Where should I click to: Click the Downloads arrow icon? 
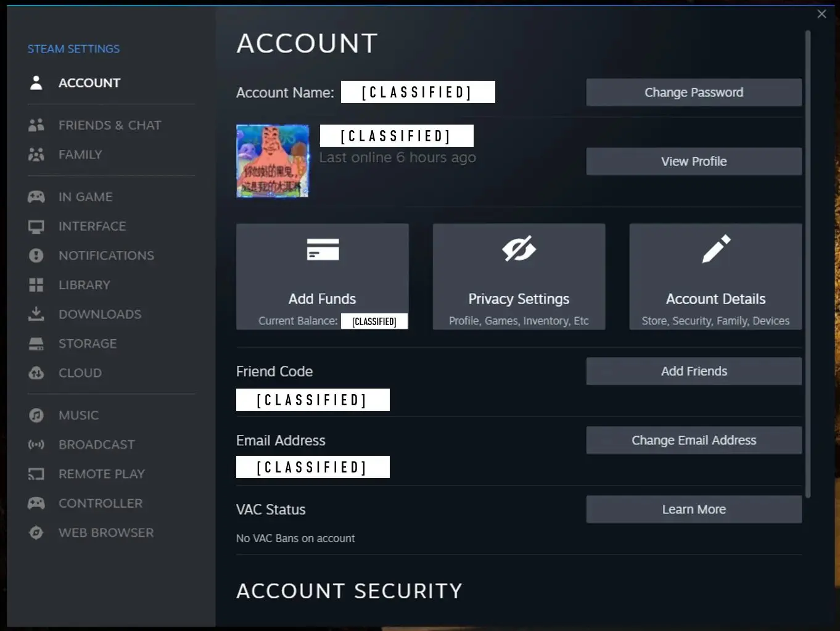(36, 314)
